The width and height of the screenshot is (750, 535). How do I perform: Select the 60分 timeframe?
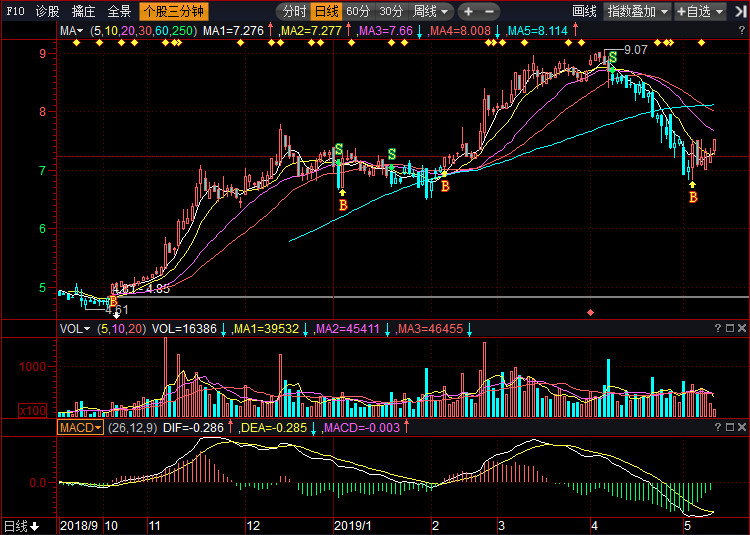click(358, 12)
